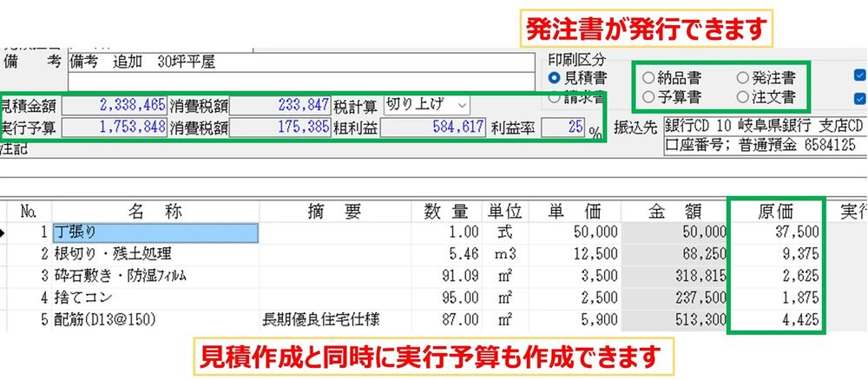Click the No. column header
Image resolution: width=868 pixels, height=380 pixels.
click(29, 212)
